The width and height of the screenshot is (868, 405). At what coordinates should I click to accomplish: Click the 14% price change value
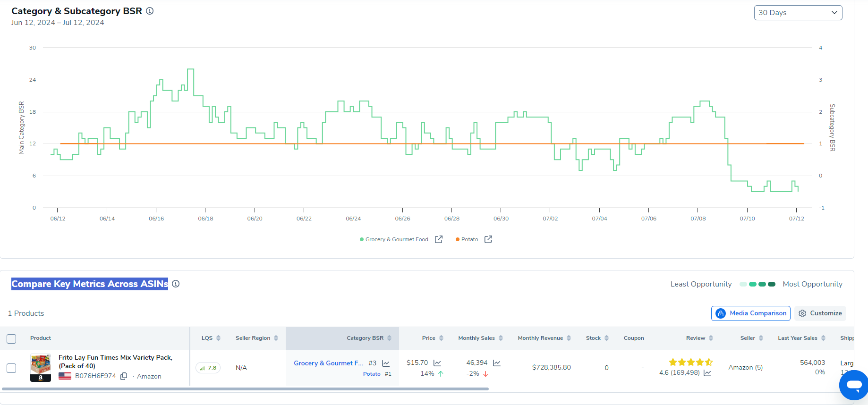coord(427,373)
